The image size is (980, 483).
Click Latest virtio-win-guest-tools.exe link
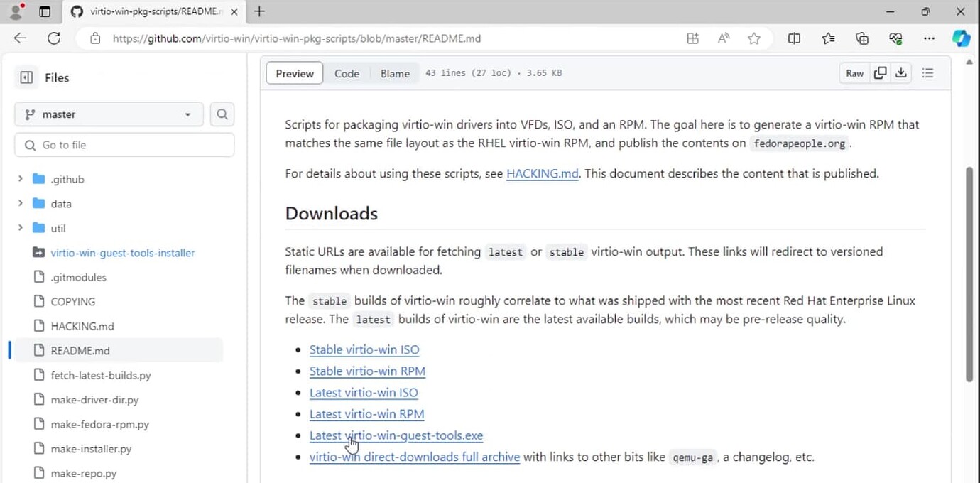click(x=396, y=435)
